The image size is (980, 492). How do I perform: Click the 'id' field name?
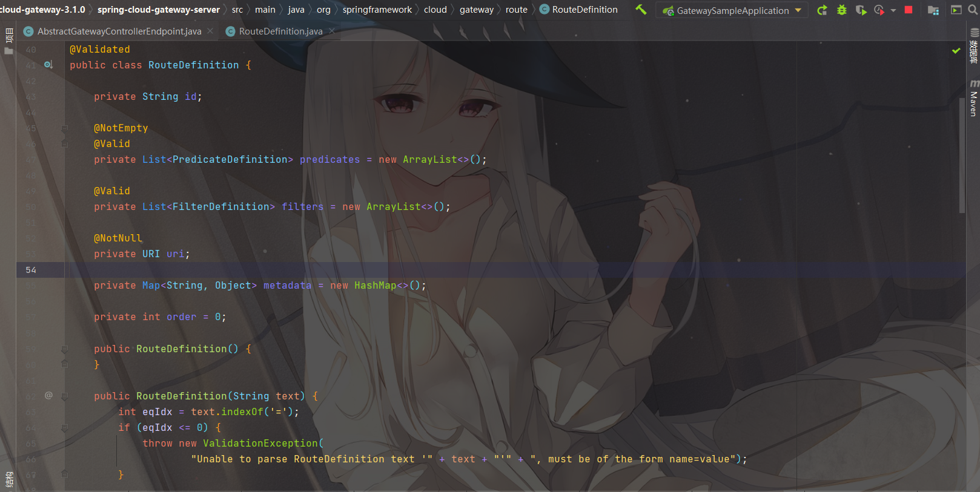click(190, 97)
